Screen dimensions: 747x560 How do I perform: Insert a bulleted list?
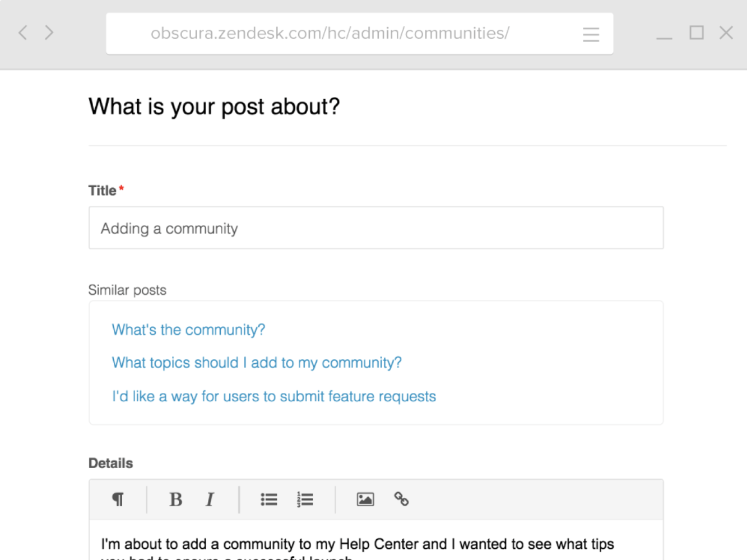click(x=269, y=499)
